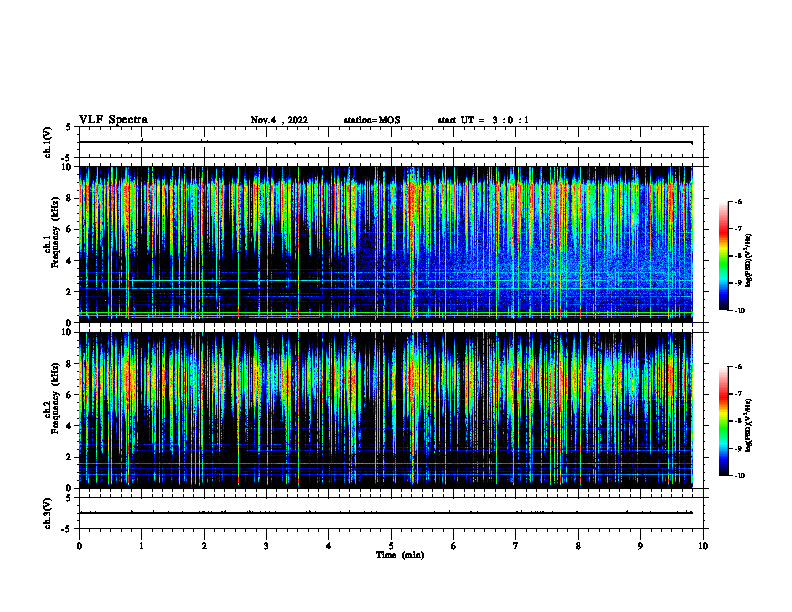Click the time axis tick label "3"
Screen dimensions: 792x612
point(266,546)
